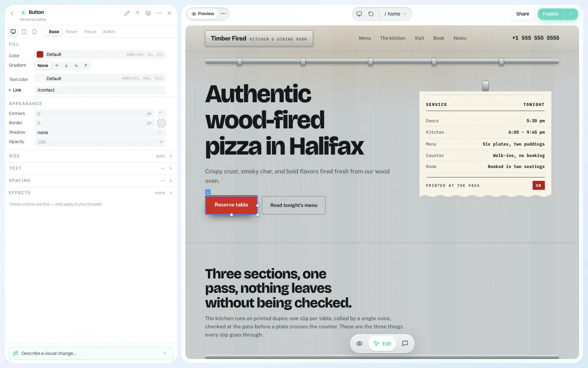Screen dimensions: 588x368
Task: Click the Corners radius input field
Action: click(94, 114)
